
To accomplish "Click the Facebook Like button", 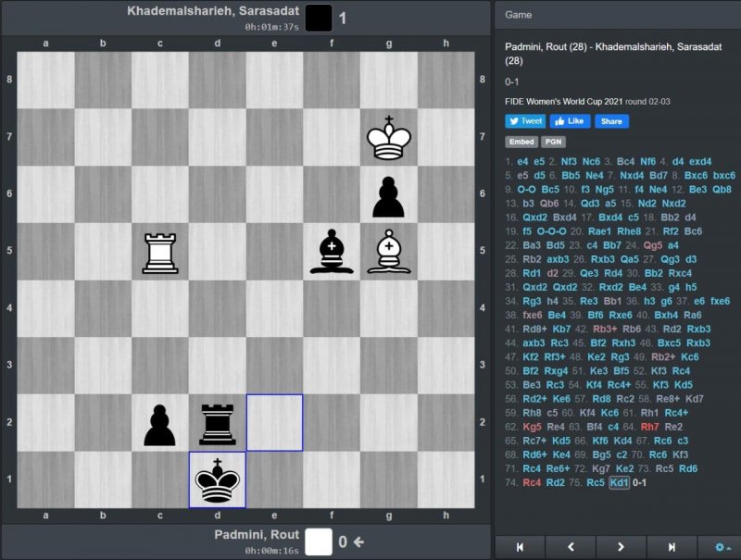I will [570, 121].
